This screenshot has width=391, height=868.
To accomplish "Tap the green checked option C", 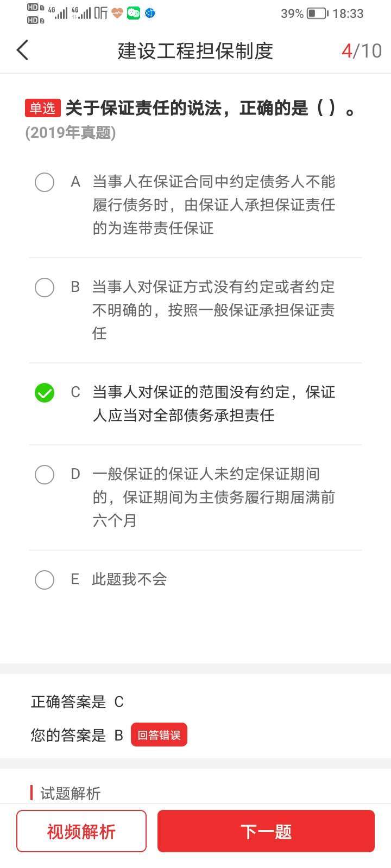I will 45,393.
